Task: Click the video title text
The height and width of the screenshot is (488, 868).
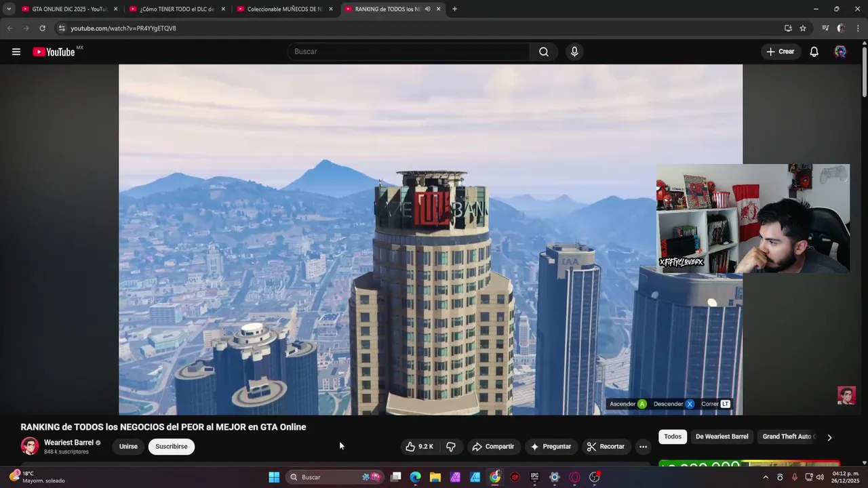Action: [163, 427]
